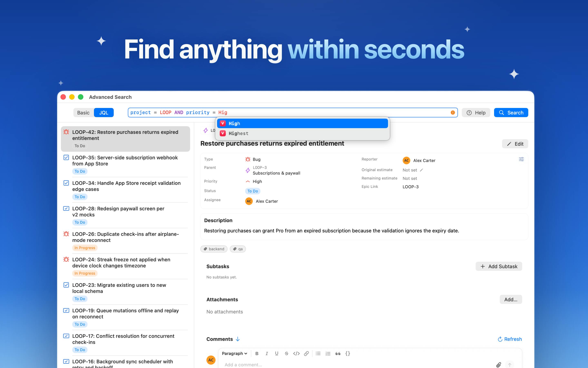
Task: Open issue LOOP-35 Server-side subscription webhook
Action: (x=125, y=164)
